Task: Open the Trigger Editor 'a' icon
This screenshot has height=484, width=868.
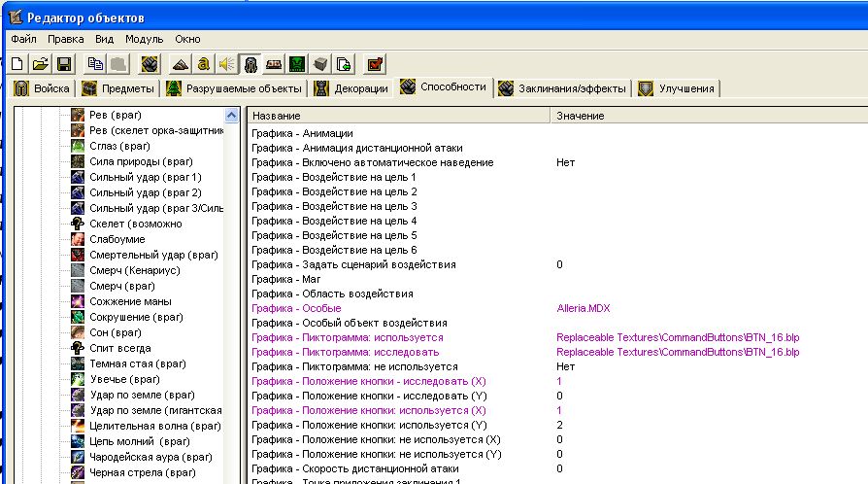Action: point(204,64)
